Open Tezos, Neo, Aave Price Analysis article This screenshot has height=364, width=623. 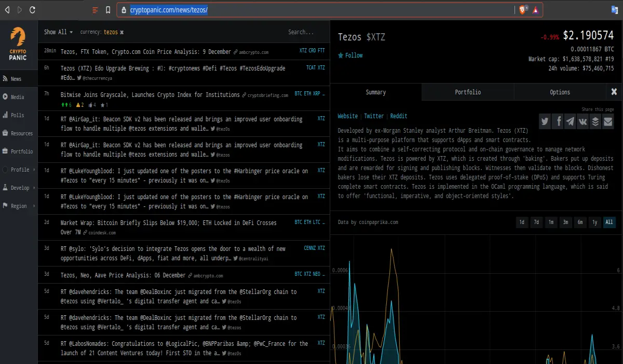pos(123,275)
